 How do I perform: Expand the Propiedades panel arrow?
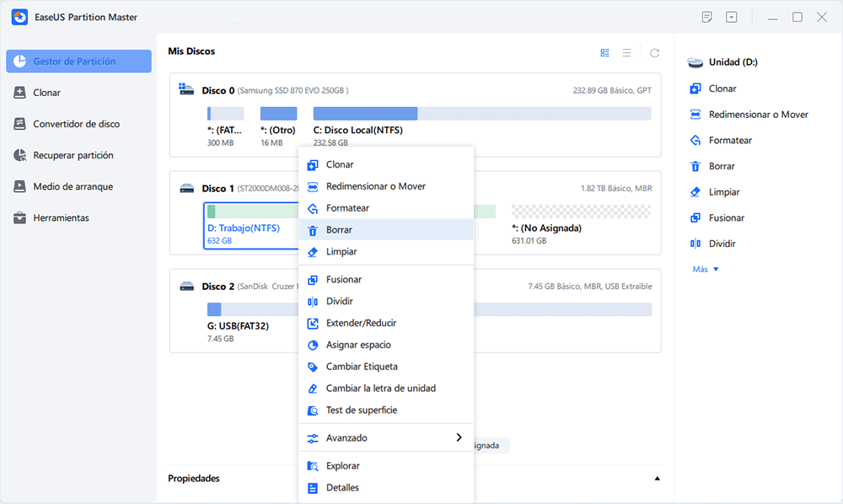657,478
